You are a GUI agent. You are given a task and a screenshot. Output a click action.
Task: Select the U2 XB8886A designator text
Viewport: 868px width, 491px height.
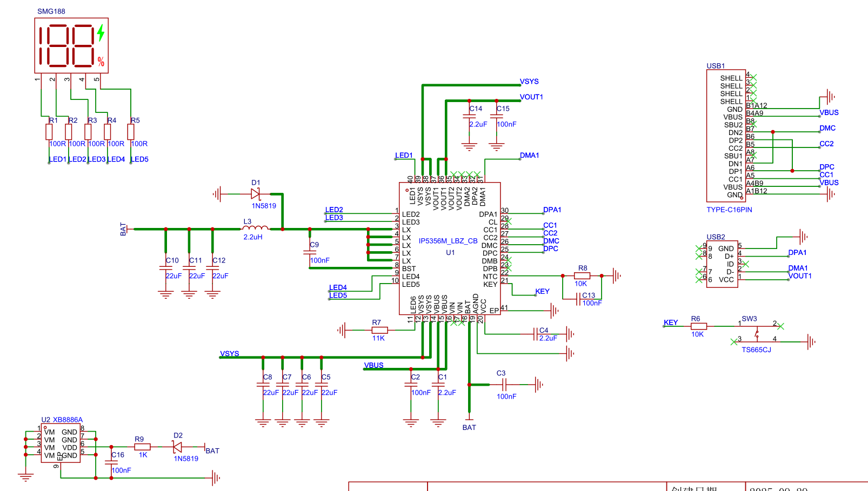tap(62, 420)
